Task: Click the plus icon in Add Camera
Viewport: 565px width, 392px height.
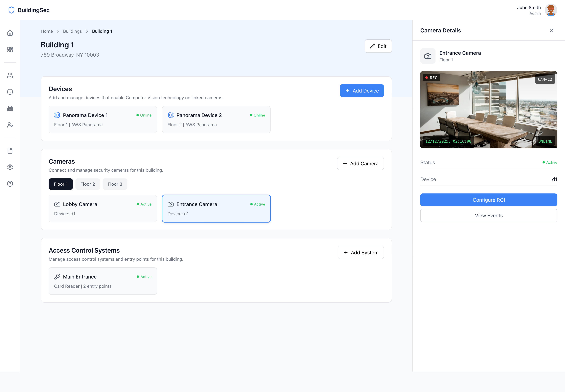Action: tap(345, 164)
